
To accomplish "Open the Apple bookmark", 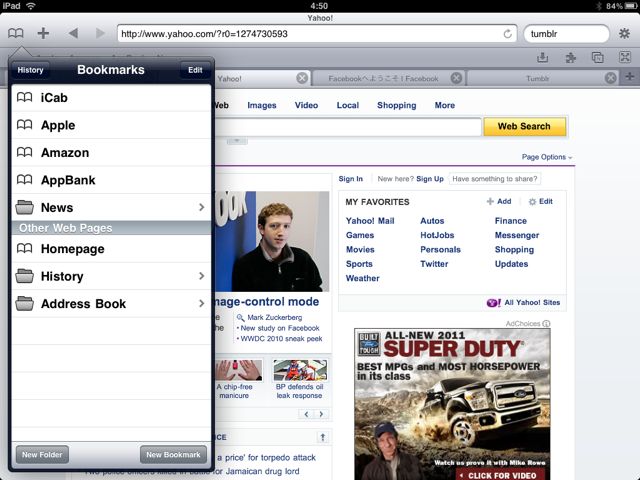I will click(111, 125).
